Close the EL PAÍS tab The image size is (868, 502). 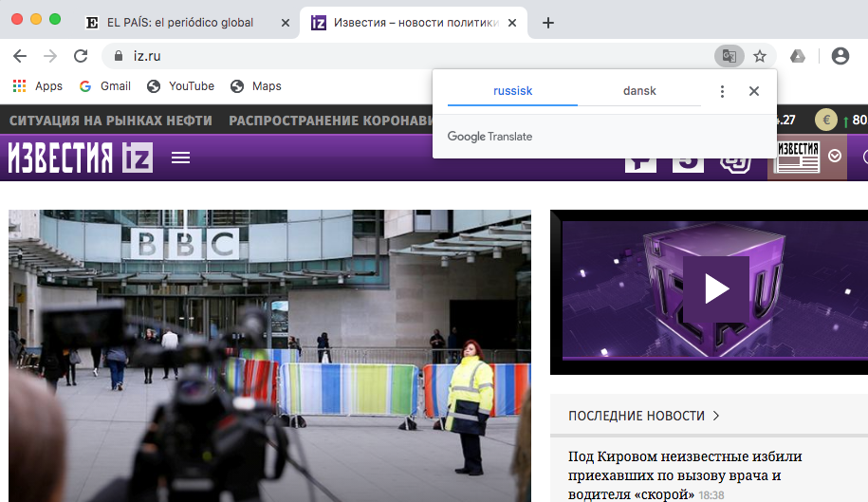point(286,23)
